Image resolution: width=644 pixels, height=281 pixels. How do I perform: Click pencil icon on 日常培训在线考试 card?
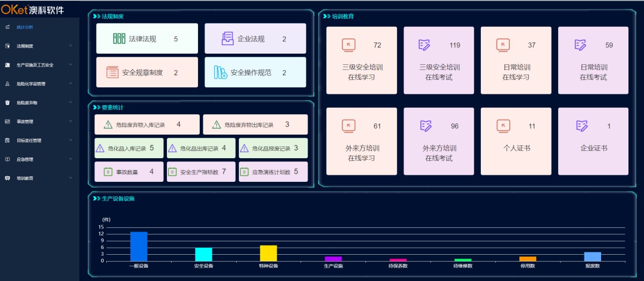[581, 45]
